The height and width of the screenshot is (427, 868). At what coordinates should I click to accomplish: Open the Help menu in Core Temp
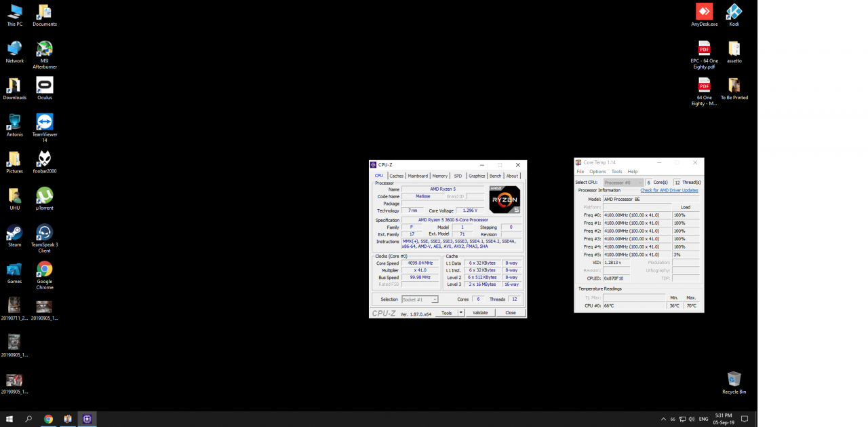633,172
